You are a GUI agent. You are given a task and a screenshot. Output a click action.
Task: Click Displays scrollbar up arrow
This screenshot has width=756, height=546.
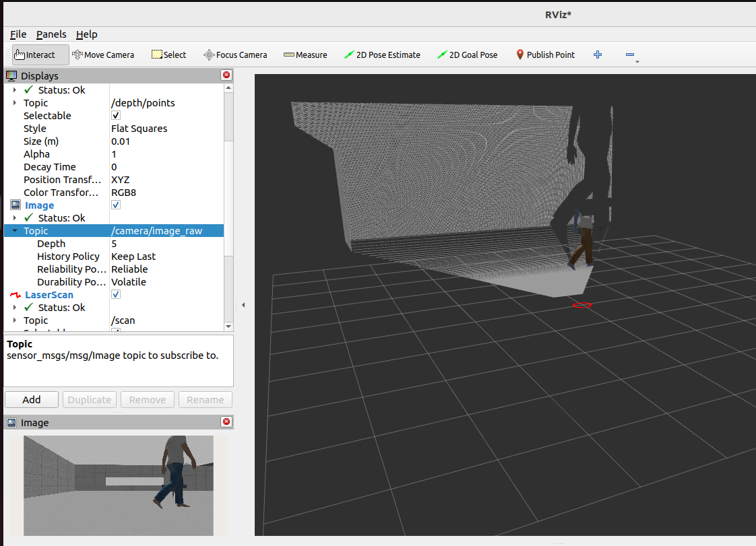(228, 88)
